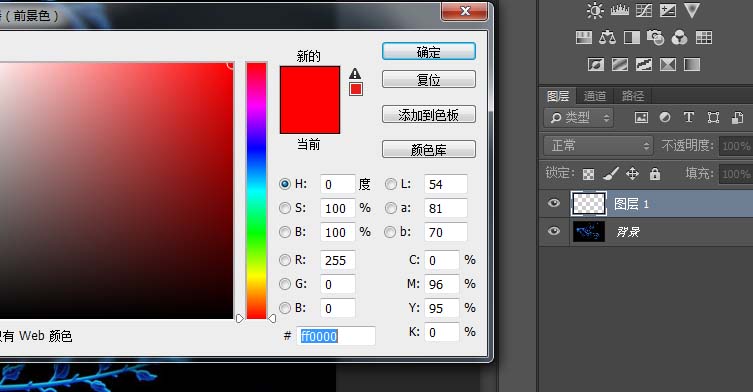Open 颜色库 color libraries
The width and height of the screenshot is (753, 392).
(429, 149)
